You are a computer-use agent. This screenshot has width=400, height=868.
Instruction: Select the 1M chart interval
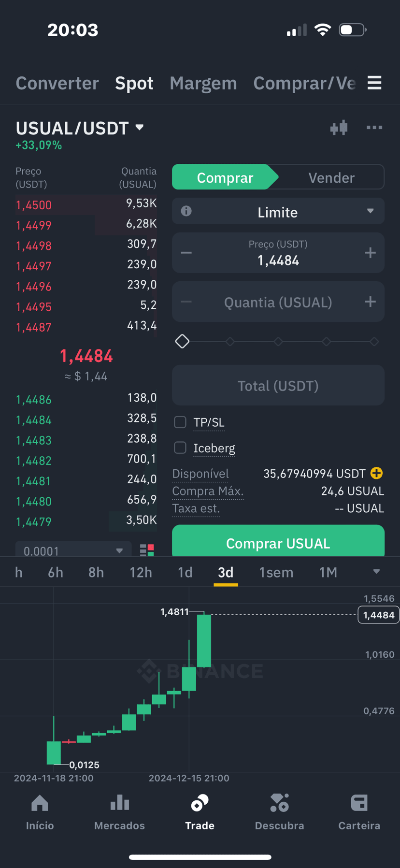(x=328, y=572)
